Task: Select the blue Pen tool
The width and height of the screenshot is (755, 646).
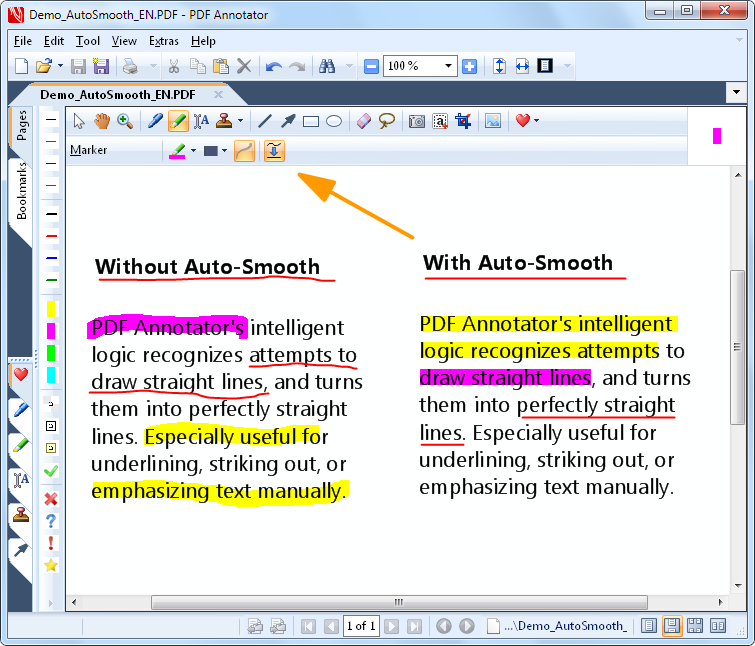Action: click(155, 121)
